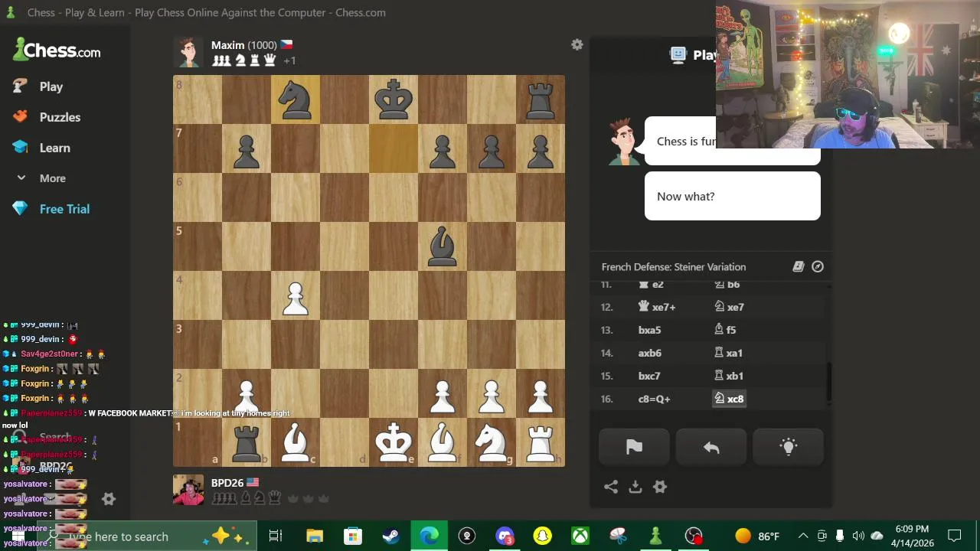Jump to black's move xb1
Image resolution: width=980 pixels, height=551 pixels.
(729, 376)
